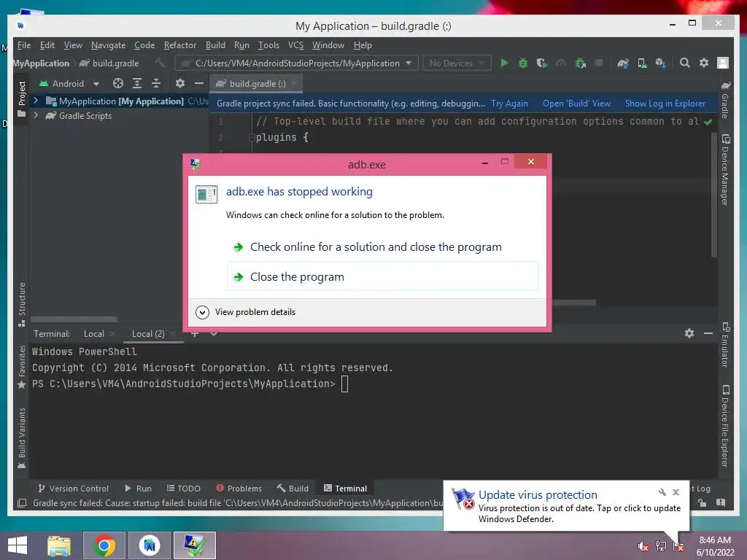Open Project panel options gear

click(x=179, y=83)
